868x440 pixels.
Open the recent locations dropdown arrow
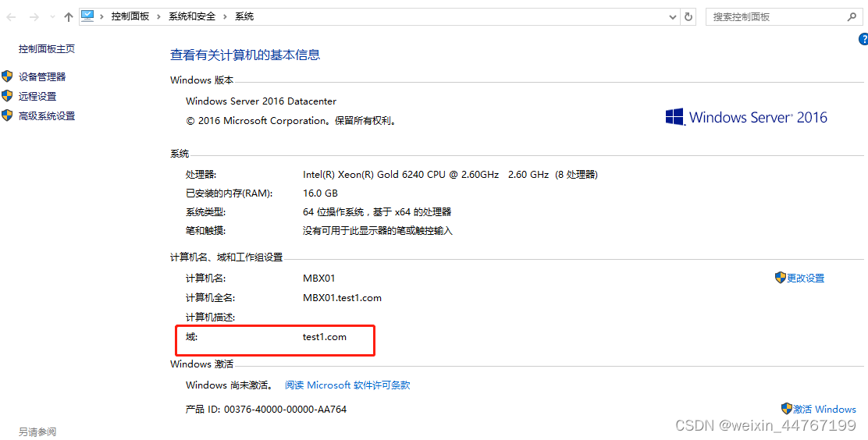52,17
